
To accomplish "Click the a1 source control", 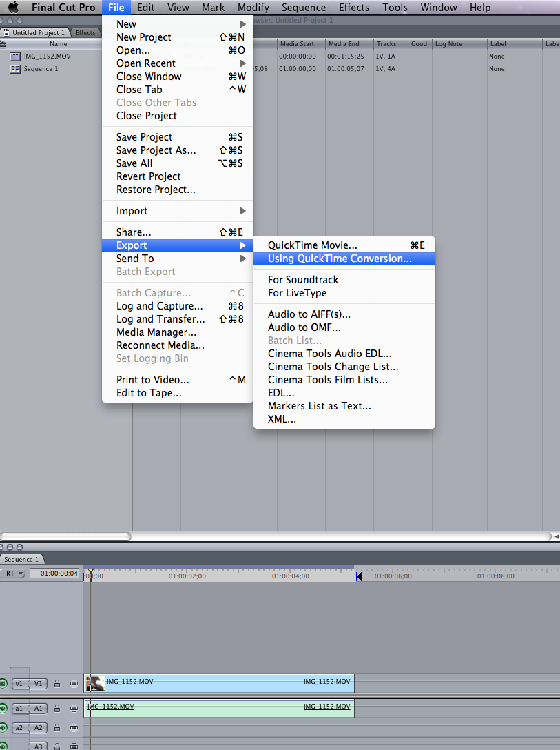I will [19, 708].
